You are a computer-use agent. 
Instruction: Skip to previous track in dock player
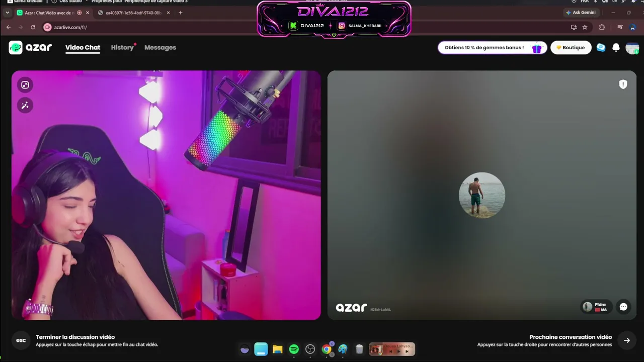click(x=390, y=351)
